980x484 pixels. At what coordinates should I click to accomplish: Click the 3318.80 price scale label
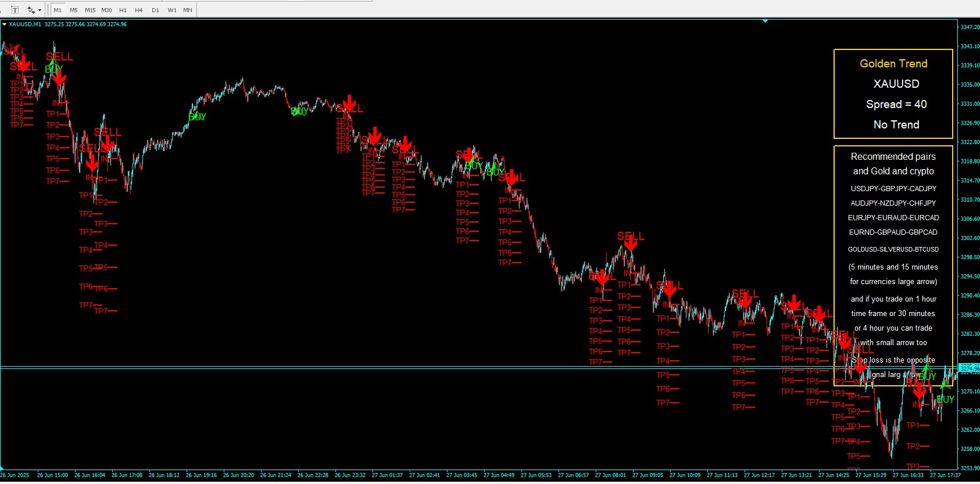[x=970, y=162]
